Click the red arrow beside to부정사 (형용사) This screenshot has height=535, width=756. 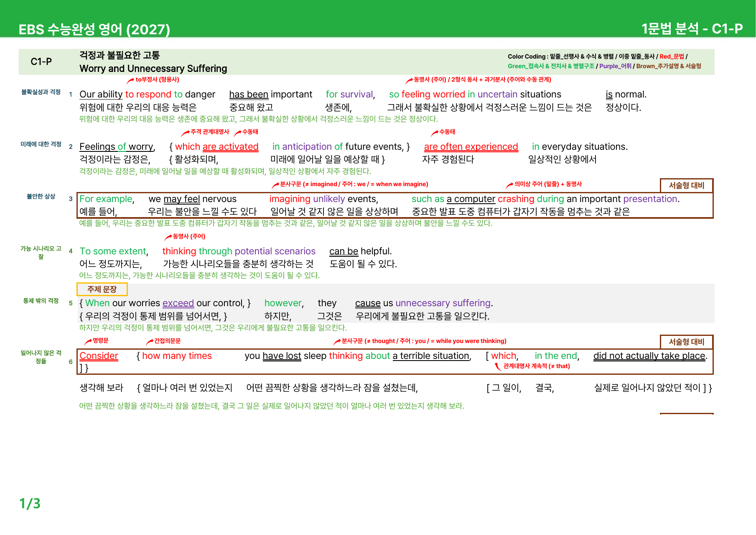[131, 80]
